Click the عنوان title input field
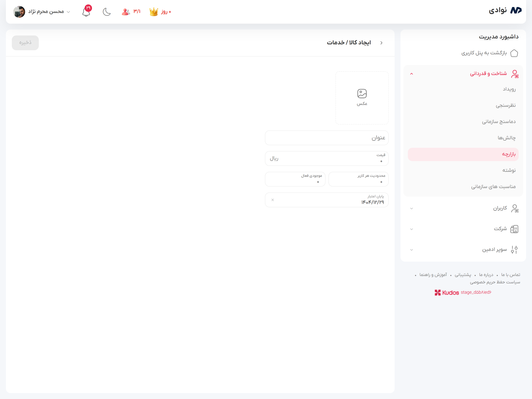Image resolution: width=532 pixels, height=399 pixels. coord(326,138)
